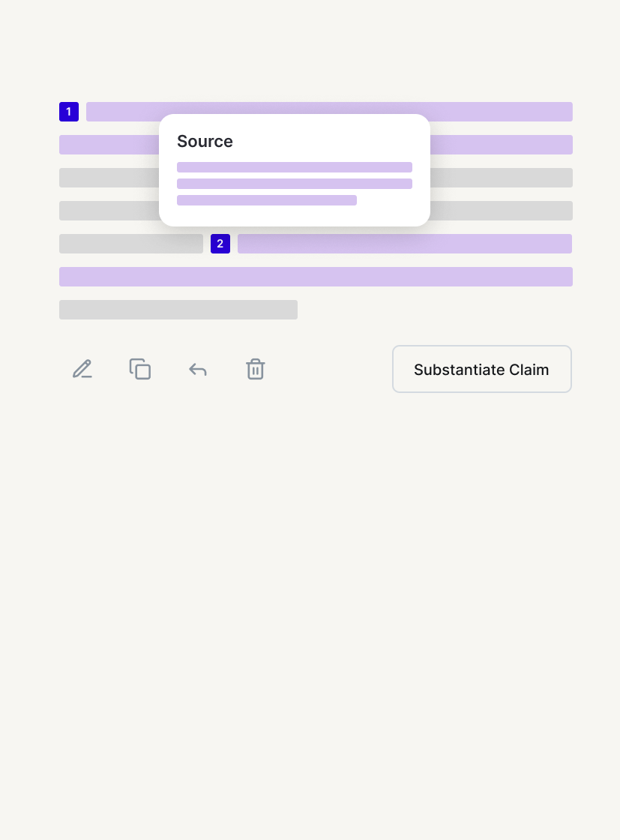Open citation marker number 2

click(x=220, y=244)
